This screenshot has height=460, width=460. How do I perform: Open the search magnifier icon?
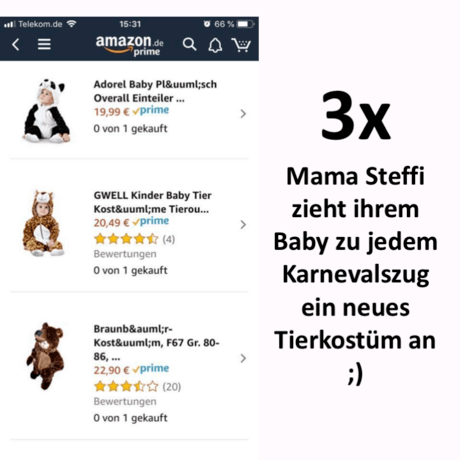189,44
